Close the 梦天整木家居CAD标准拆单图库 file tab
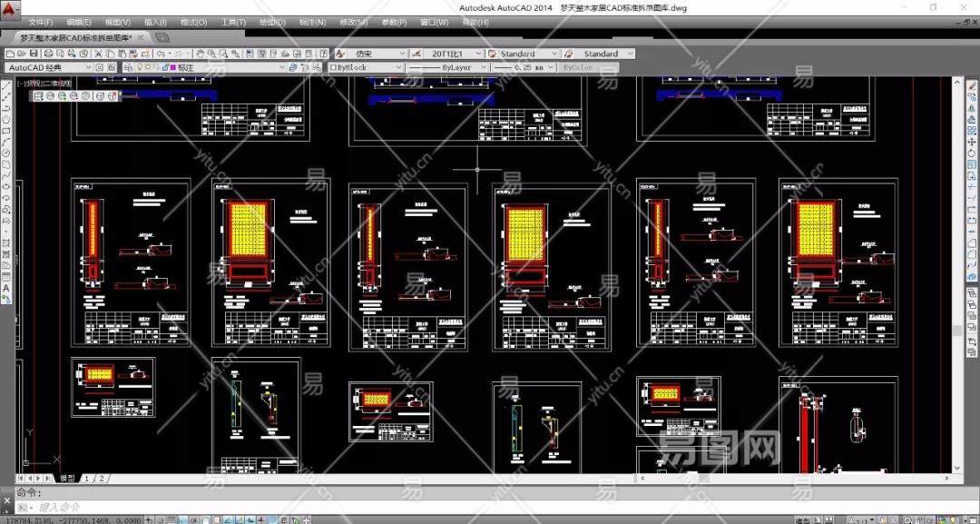 coord(142,38)
